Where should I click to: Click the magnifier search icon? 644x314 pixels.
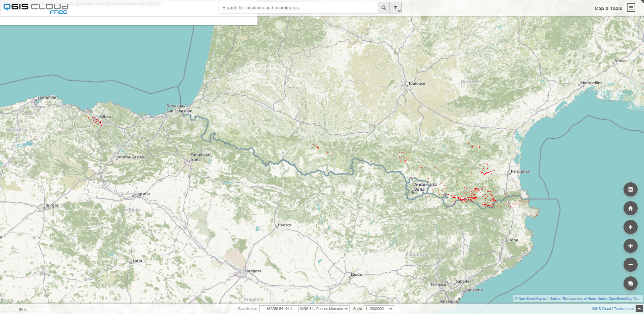[383, 8]
